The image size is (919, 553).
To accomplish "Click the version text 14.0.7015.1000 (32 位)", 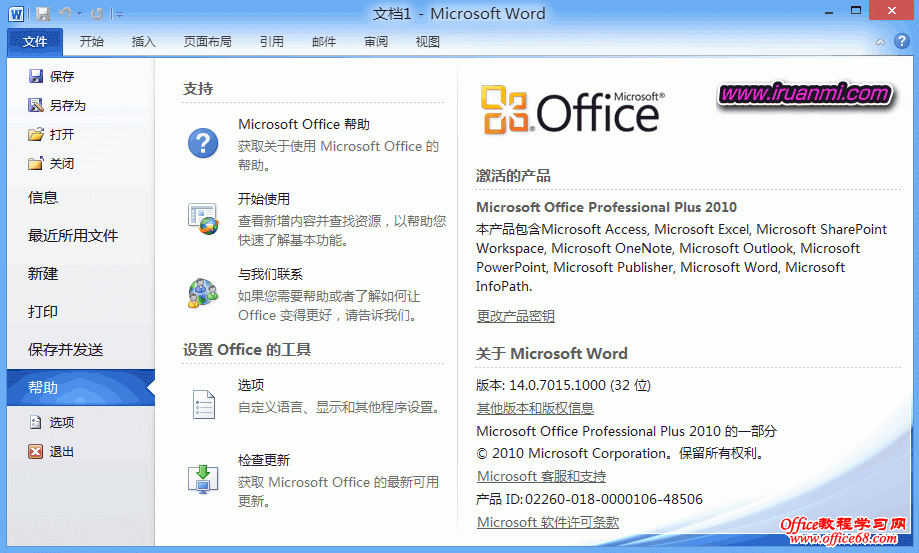I will click(580, 385).
